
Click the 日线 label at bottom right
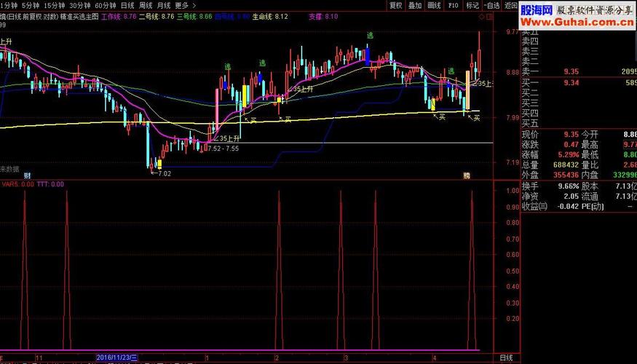click(507, 358)
